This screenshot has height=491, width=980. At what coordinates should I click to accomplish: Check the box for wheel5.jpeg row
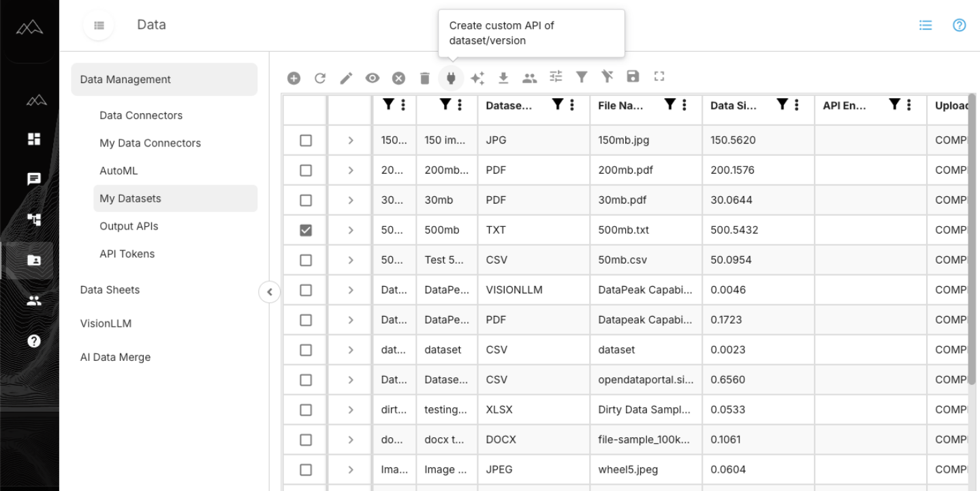[306, 469]
